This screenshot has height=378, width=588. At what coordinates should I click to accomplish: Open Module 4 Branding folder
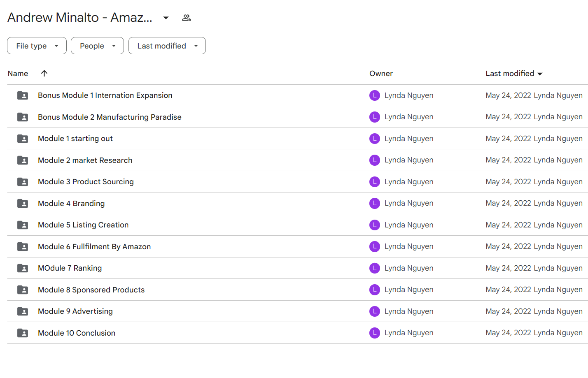click(x=71, y=204)
